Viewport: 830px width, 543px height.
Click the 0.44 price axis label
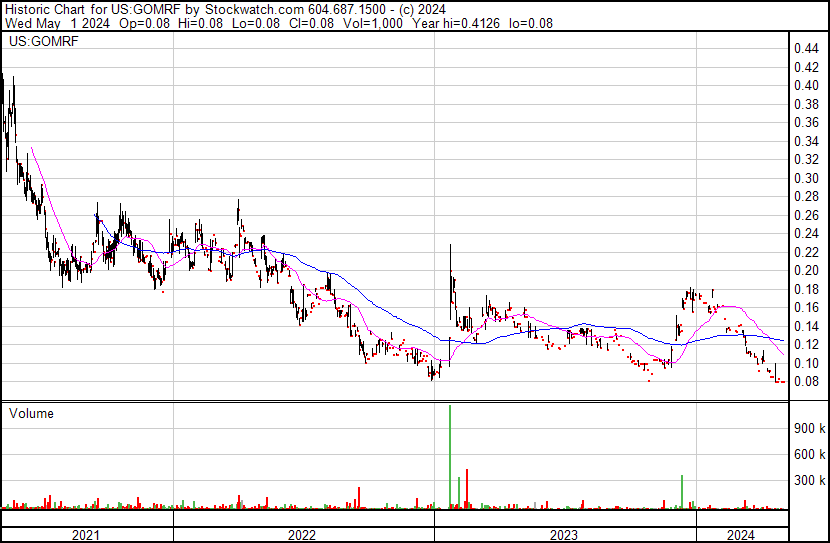806,49
